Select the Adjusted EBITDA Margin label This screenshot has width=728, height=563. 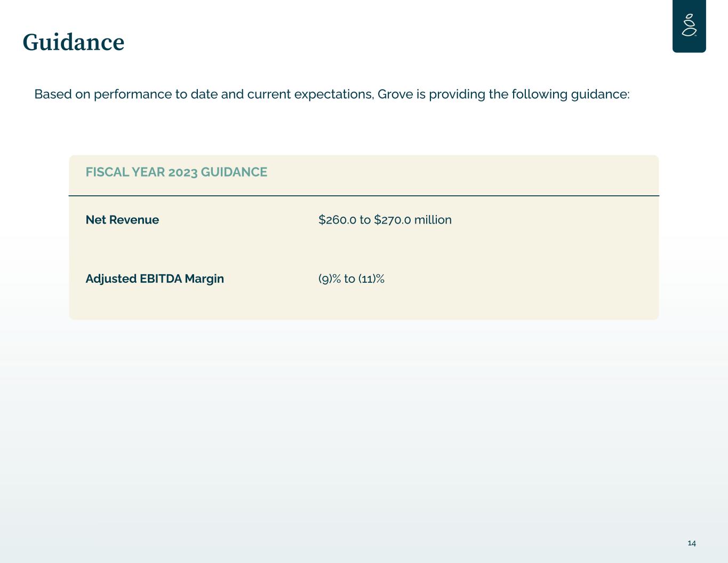(x=155, y=279)
